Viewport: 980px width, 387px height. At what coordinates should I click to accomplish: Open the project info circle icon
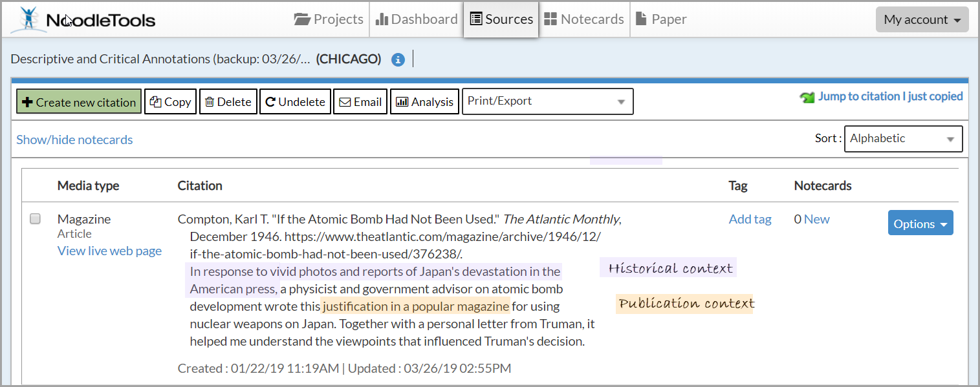pos(398,59)
